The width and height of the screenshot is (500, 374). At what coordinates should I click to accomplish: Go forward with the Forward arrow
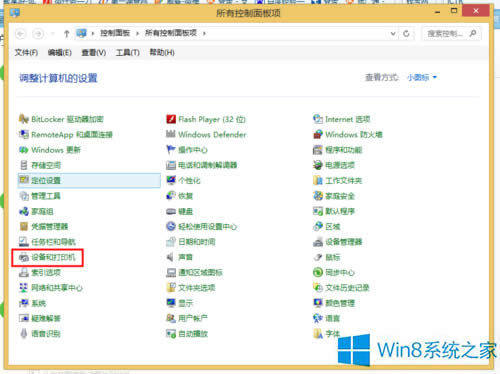point(38,34)
